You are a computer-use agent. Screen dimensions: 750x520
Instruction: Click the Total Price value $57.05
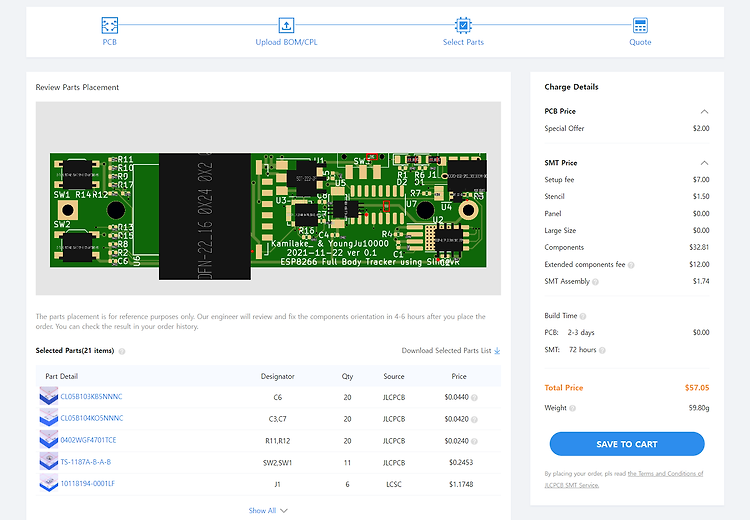pos(697,387)
